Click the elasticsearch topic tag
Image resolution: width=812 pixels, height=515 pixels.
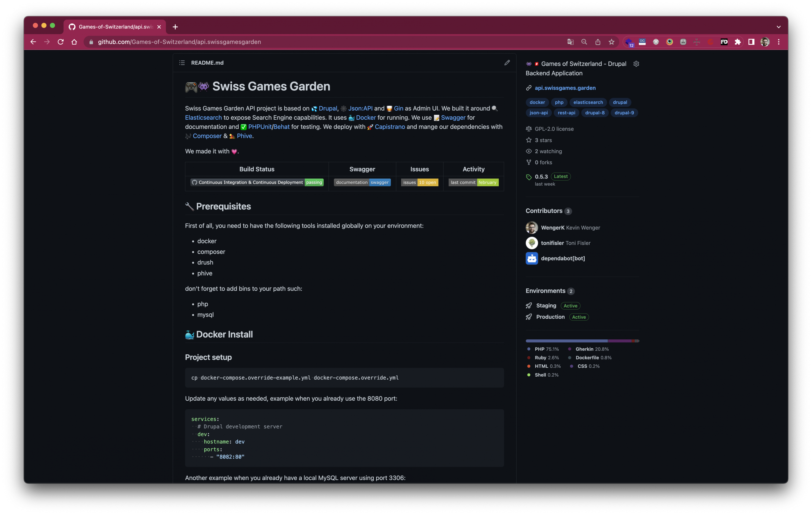(588, 102)
